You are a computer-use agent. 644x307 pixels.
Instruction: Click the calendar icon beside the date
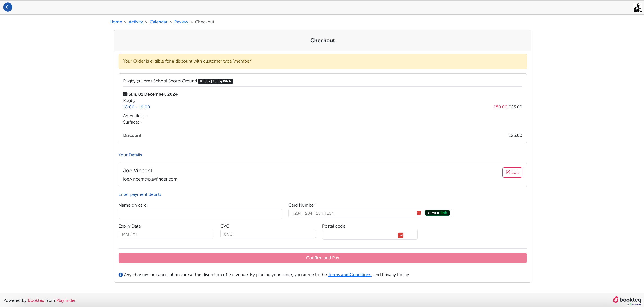point(125,94)
